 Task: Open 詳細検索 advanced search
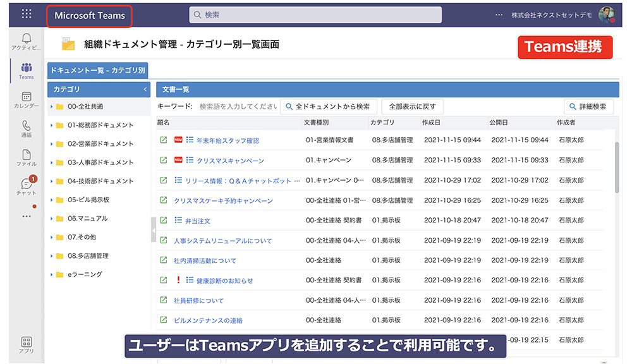pyautogui.click(x=588, y=107)
